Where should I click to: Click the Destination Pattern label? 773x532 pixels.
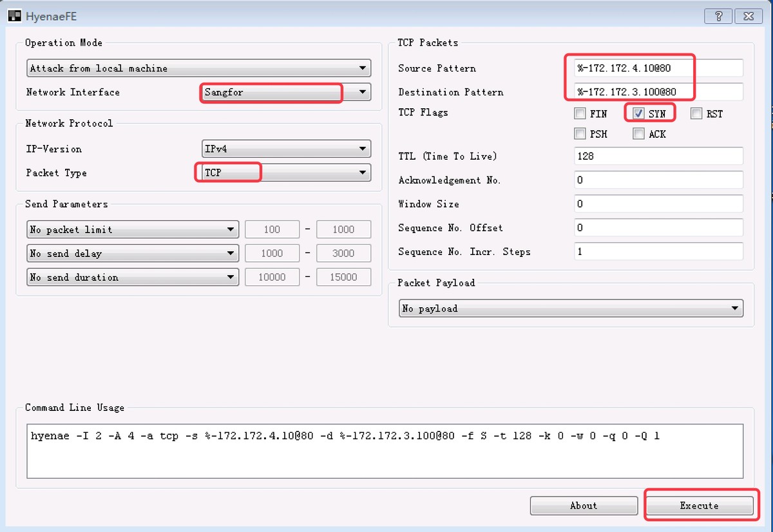[450, 92]
